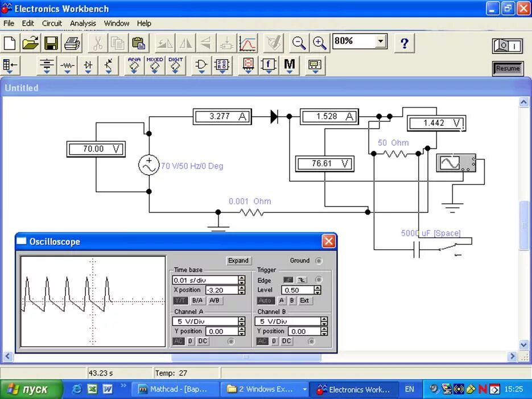Click the Channel A Y position field
Viewport: 532px width, 399px height.
(222, 331)
